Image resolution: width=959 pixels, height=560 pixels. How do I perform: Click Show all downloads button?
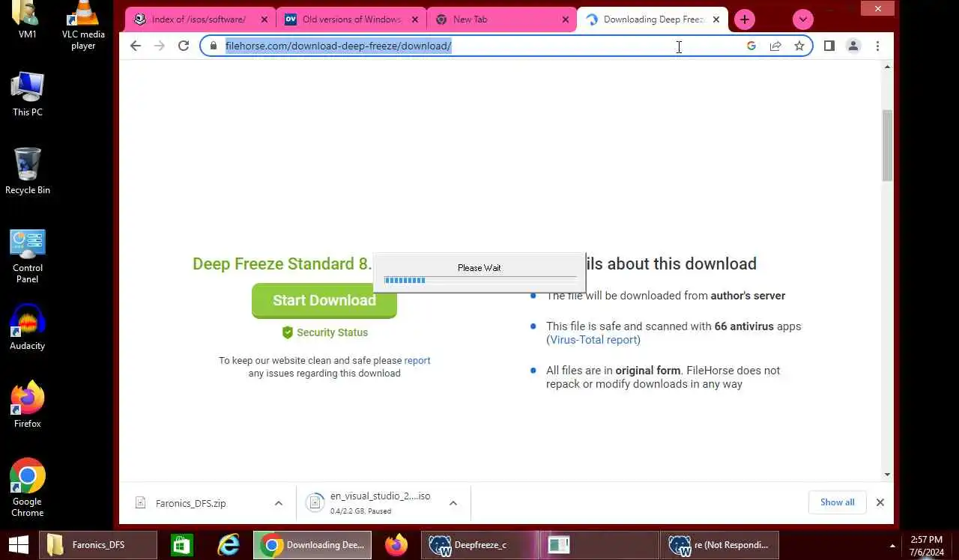pos(838,502)
